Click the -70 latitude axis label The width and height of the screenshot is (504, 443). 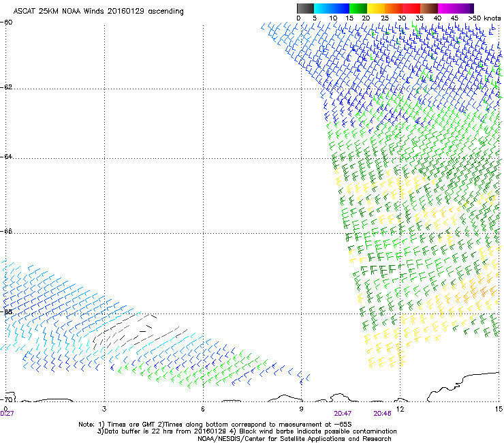pos(6,399)
